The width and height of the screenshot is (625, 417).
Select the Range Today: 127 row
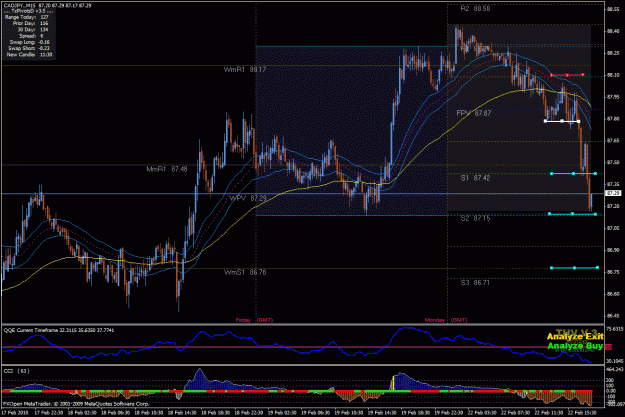click(x=26, y=17)
